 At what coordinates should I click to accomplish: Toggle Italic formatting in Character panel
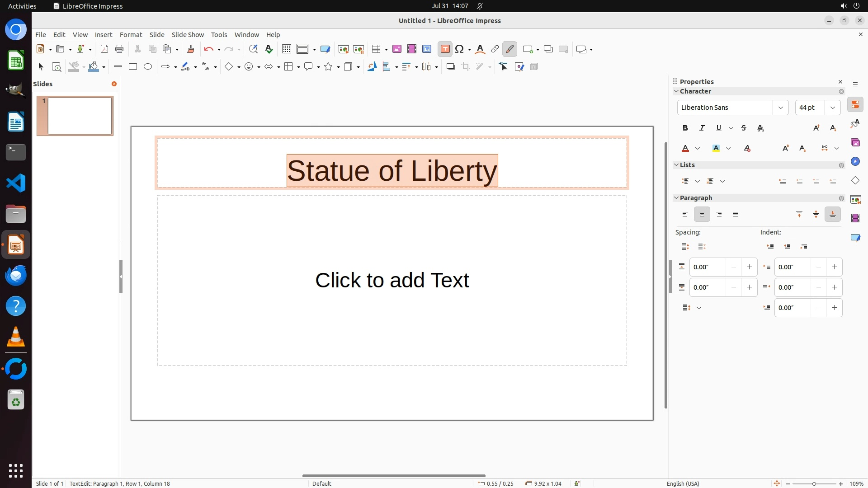(x=702, y=128)
